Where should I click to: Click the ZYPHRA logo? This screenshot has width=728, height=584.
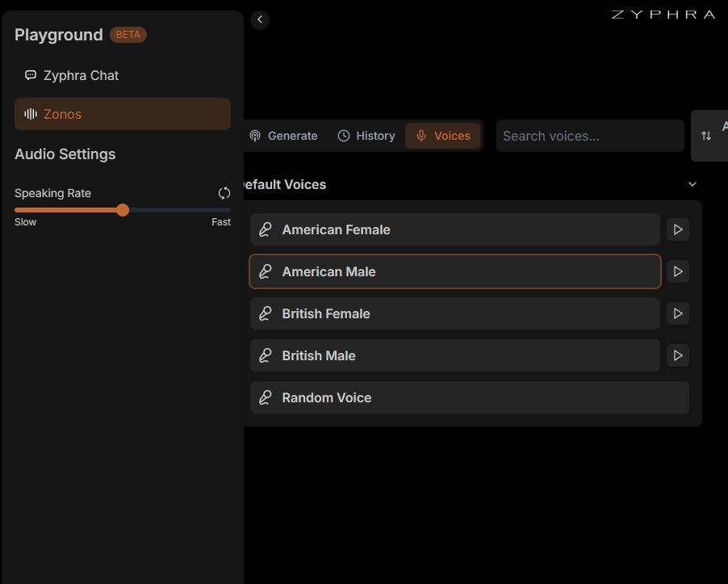point(663,15)
